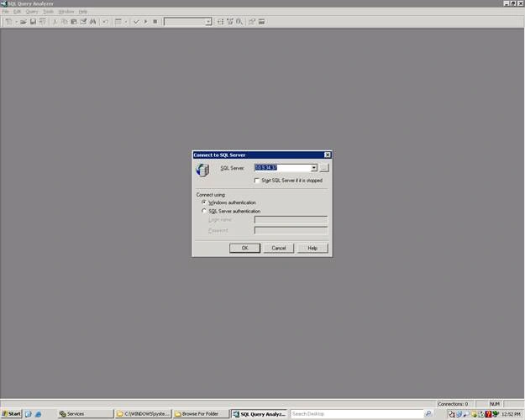This screenshot has width=525, height=420.
Task: Click the browse ellipsis button beside SQL Server
Action: (x=324, y=168)
